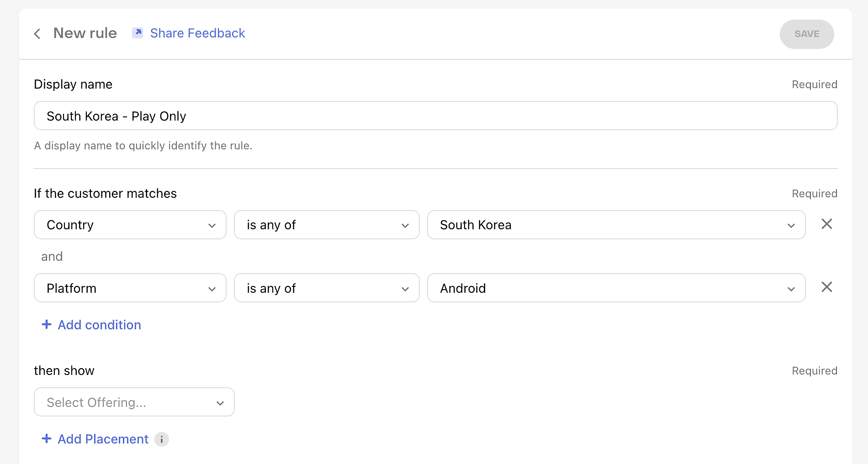This screenshot has height=464, width=868.
Task: Open the South Korea value dropdown
Action: 616,225
